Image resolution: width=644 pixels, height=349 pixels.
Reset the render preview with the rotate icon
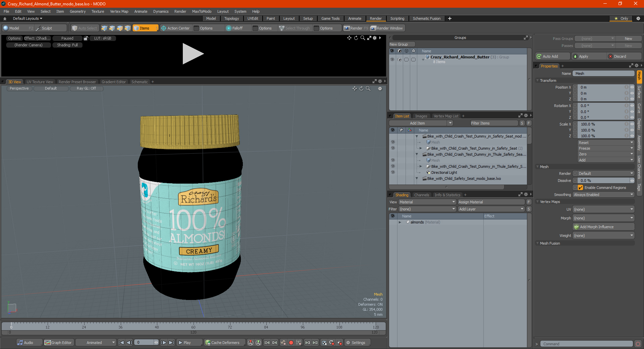(x=356, y=38)
